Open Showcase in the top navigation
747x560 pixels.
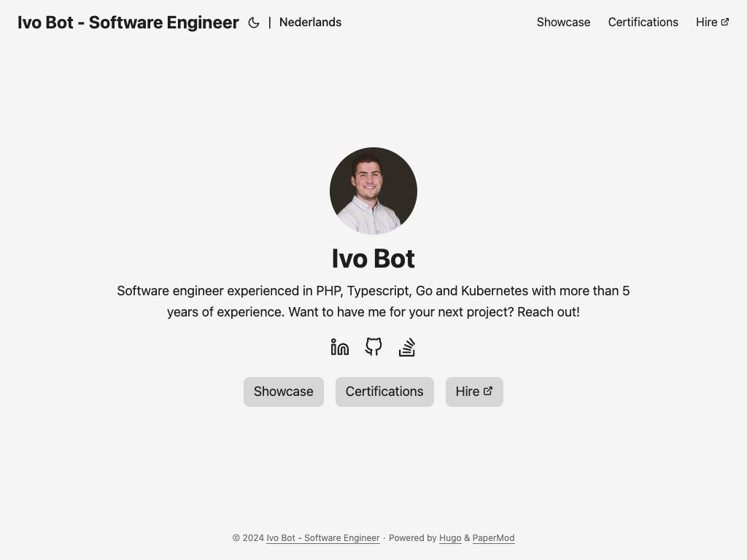pyautogui.click(x=563, y=23)
